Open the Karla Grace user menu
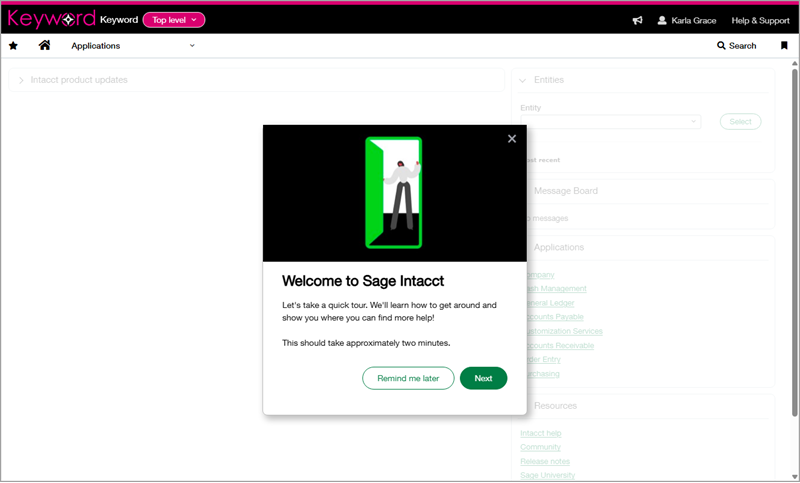800x483 pixels. coord(687,20)
